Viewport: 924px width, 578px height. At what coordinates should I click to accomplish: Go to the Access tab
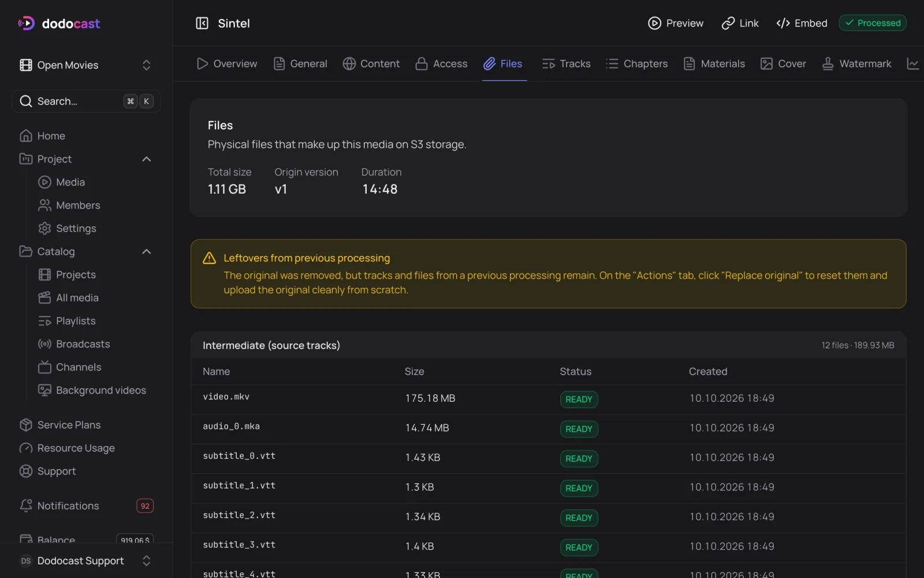442,64
